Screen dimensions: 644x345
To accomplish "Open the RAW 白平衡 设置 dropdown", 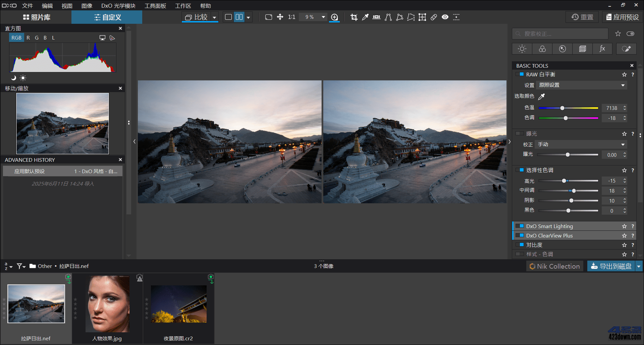I will 581,85.
